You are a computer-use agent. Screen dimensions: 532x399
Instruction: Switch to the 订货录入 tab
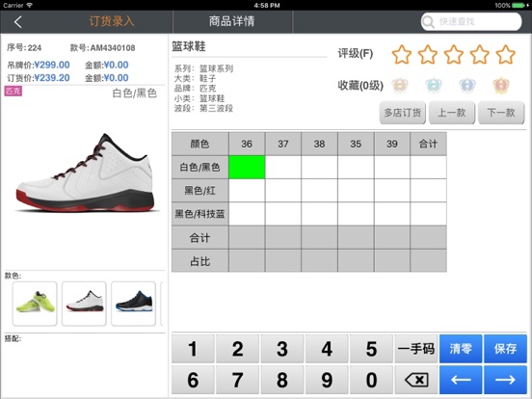coord(112,21)
